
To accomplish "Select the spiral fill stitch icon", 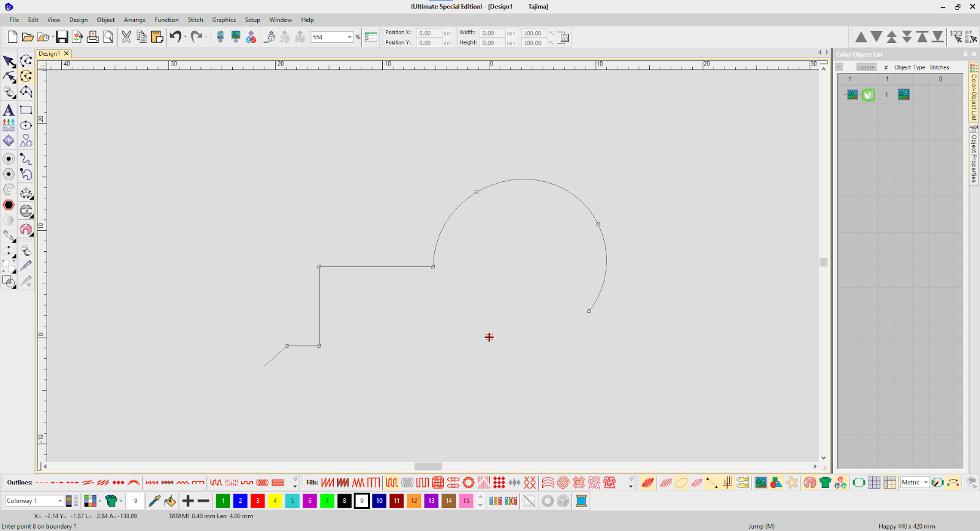I will (563, 483).
